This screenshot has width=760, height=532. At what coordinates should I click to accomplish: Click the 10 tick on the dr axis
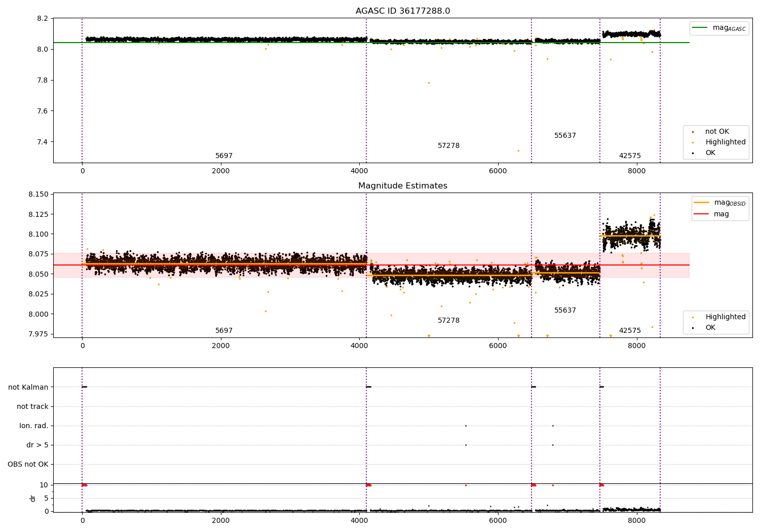[x=44, y=485]
